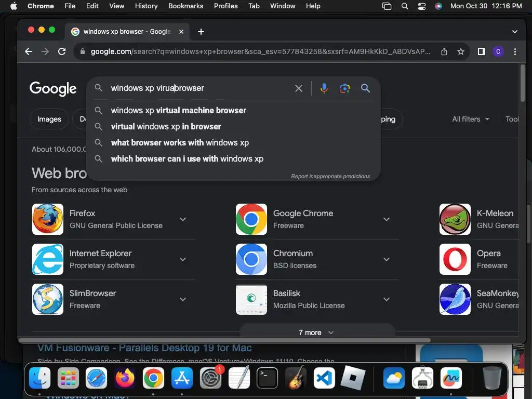Viewport: 532px width, 399px height.
Task: Open Safari from the dock
Action: pos(96,378)
